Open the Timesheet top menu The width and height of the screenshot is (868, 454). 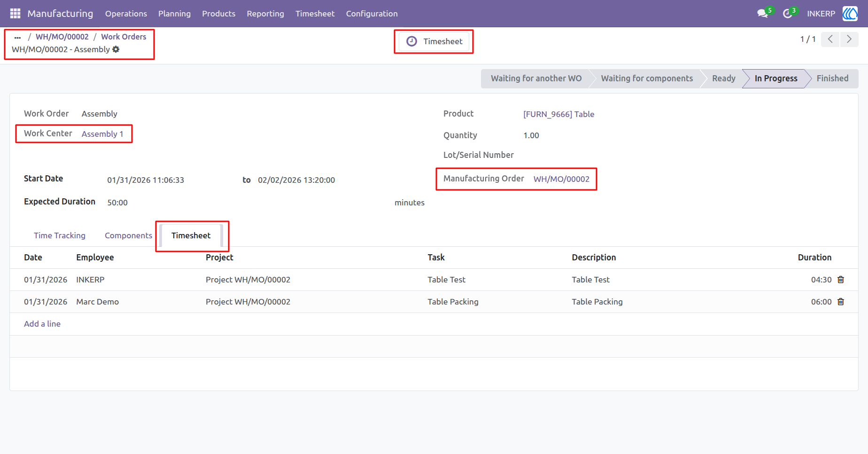315,14
